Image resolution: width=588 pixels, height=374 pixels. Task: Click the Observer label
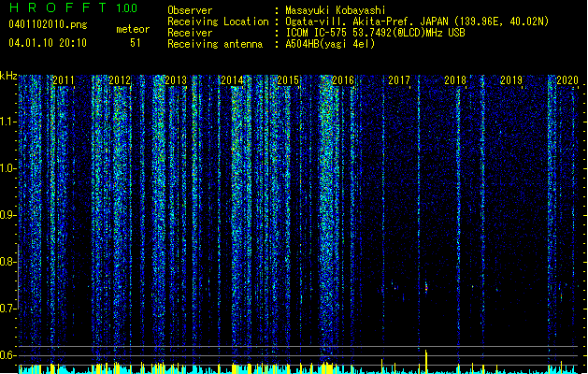point(190,10)
